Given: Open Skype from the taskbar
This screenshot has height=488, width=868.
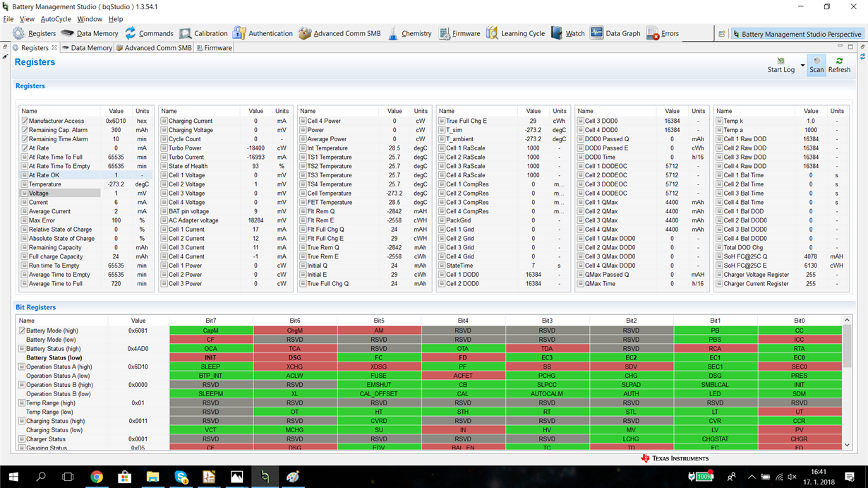Looking at the screenshot, I should [181, 477].
